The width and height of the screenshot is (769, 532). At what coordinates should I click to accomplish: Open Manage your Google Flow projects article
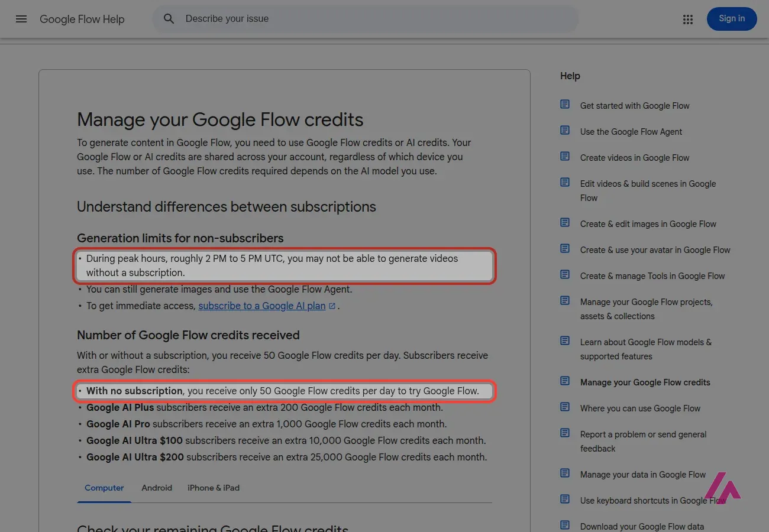tap(647, 309)
